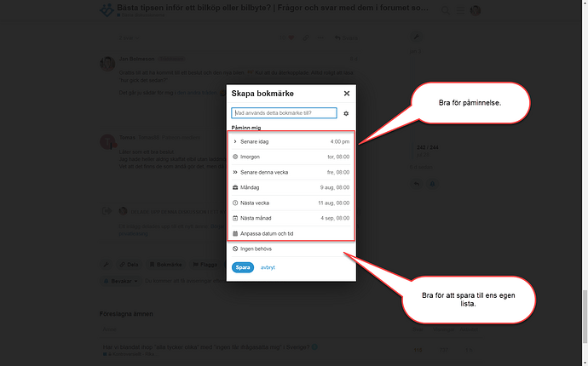Click the bookmark name input field
This screenshot has width=588, height=366.
[284, 112]
